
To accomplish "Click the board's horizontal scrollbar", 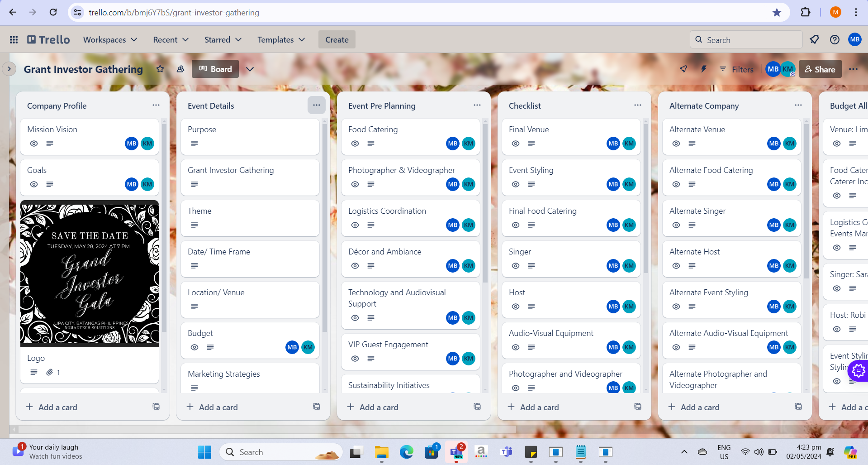I will (267, 429).
